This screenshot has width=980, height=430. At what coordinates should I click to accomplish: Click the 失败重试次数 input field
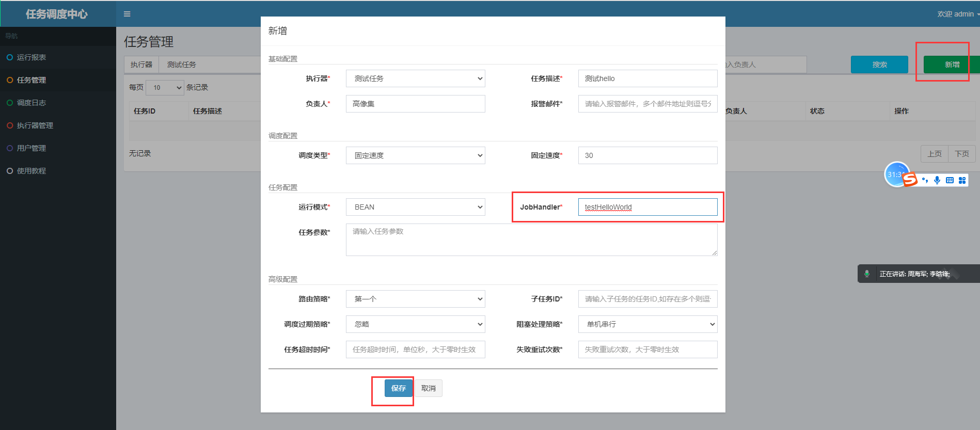(x=648, y=349)
